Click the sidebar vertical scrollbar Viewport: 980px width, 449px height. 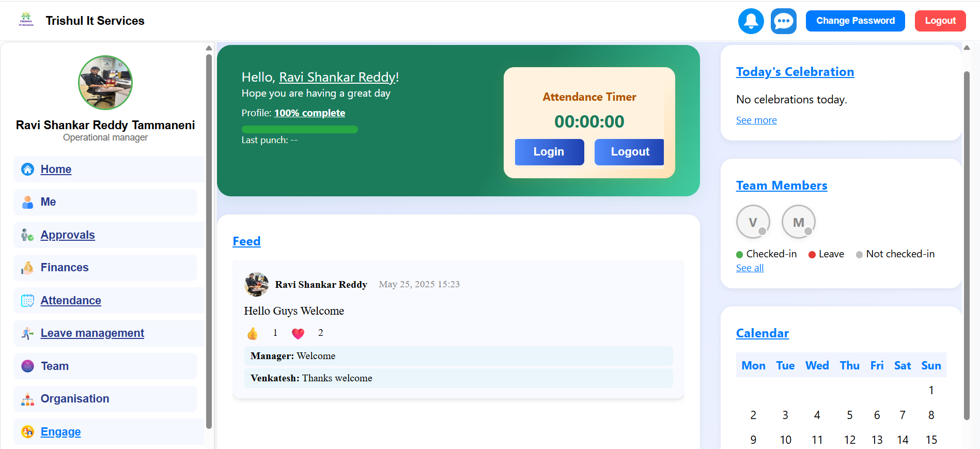click(209, 241)
